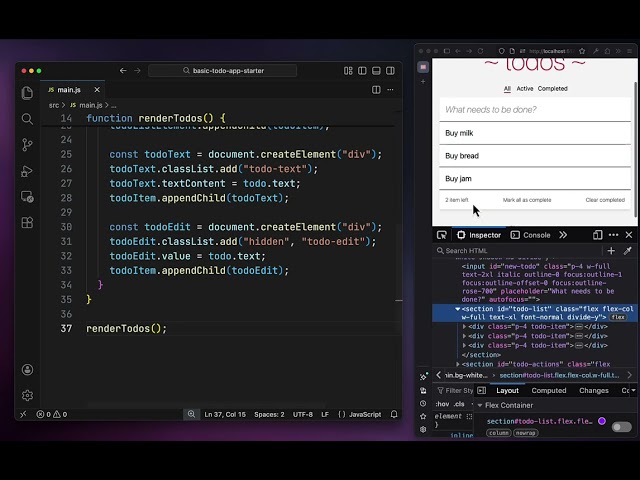Toggle the VS Code primary sidebar
This screenshot has height=480, width=640.
point(362,71)
